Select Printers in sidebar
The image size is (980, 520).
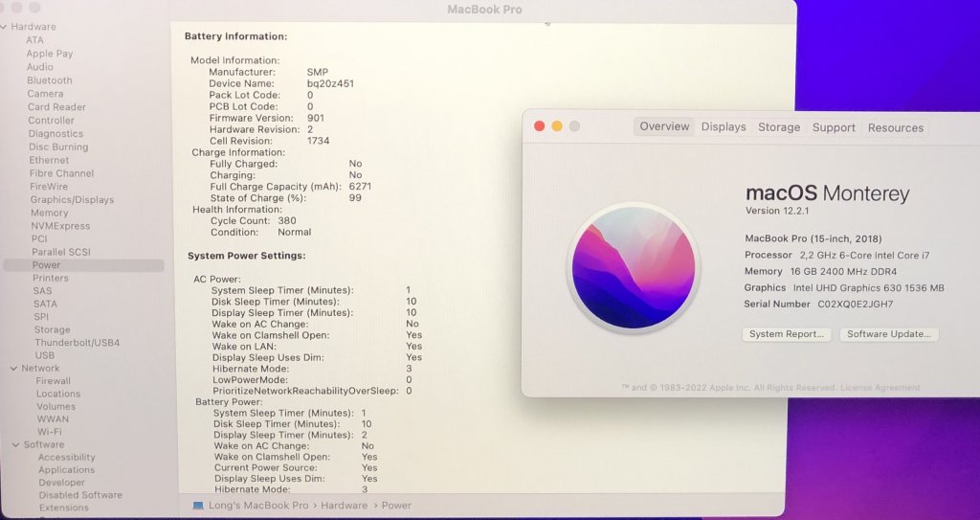point(51,278)
